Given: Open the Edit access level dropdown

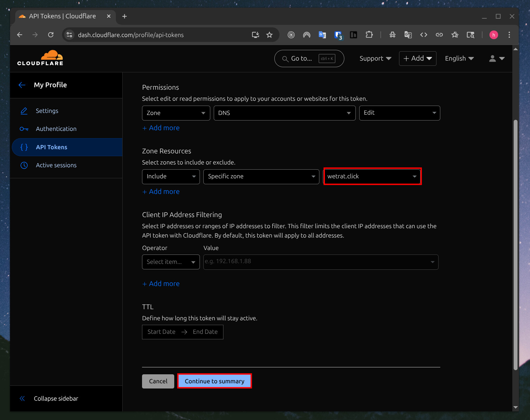Looking at the screenshot, I should pyautogui.click(x=399, y=113).
